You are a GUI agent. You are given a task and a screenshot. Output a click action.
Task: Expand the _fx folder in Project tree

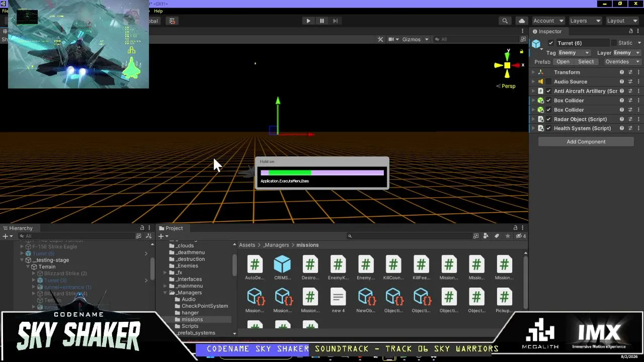click(x=165, y=273)
